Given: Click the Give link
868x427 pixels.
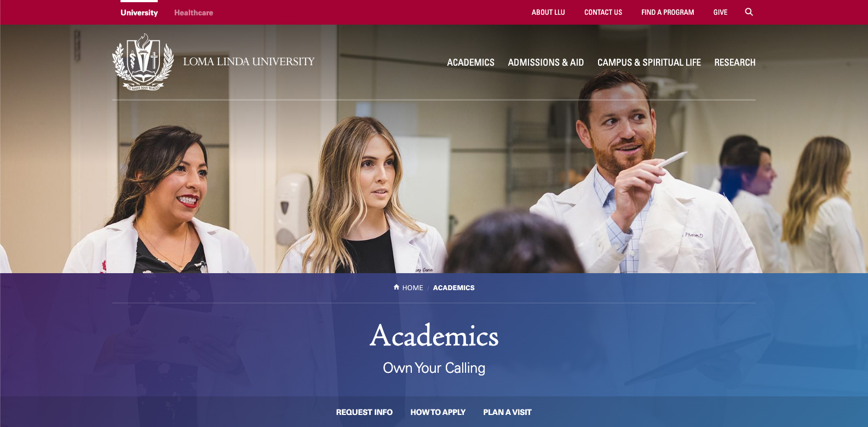Looking at the screenshot, I should (x=720, y=12).
